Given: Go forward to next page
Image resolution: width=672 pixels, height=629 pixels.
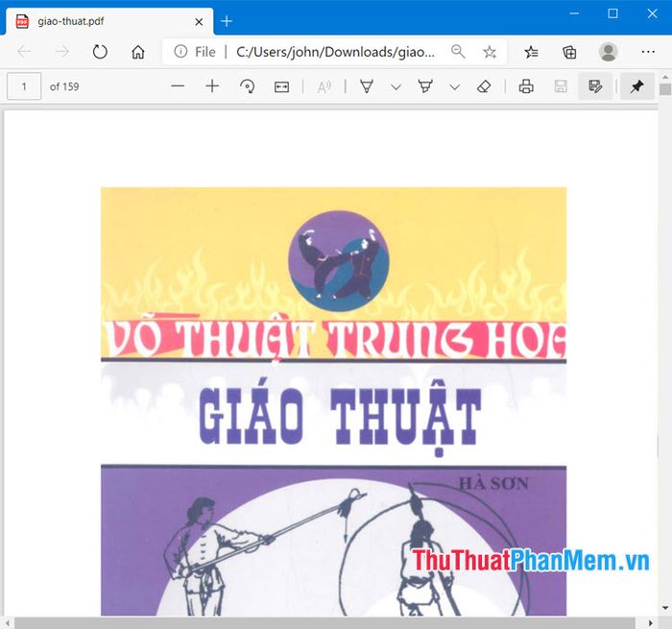Looking at the screenshot, I should tap(61, 52).
